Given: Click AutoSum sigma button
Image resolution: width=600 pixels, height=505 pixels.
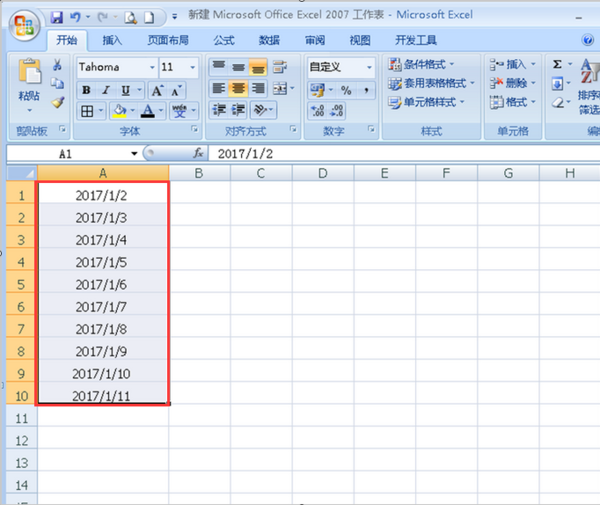Looking at the screenshot, I should (x=558, y=64).
